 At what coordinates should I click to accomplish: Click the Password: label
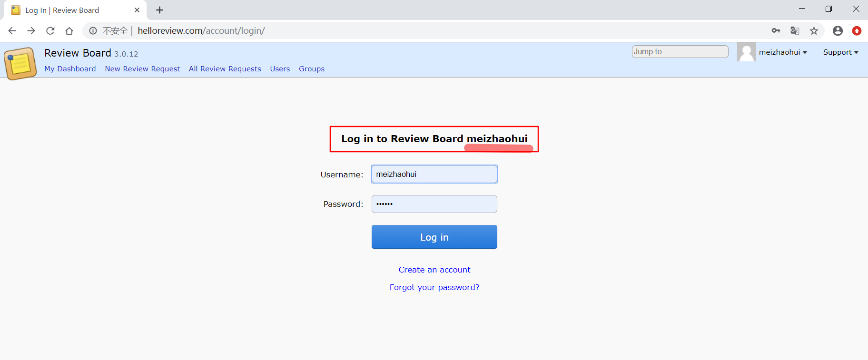click(343, 204)
